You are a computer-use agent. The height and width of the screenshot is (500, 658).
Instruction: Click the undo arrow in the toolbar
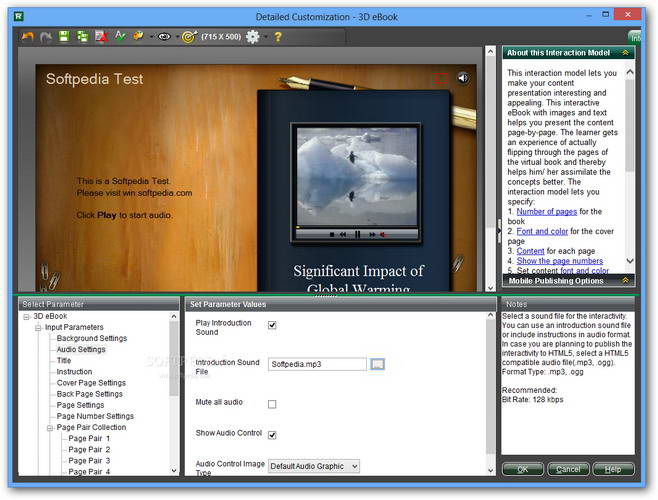[x=27, y=37]
